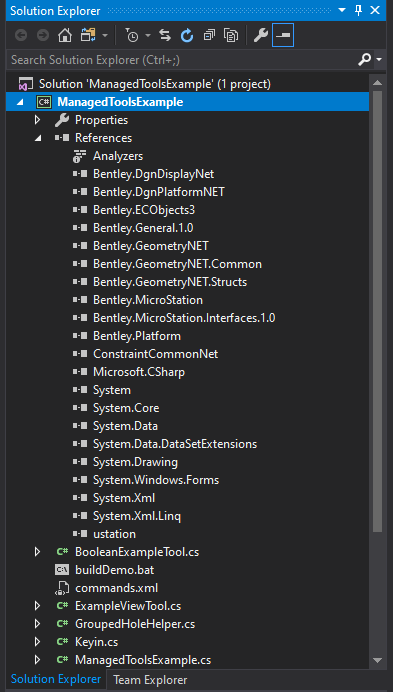Collapse the References node arrow
Screen dimensions: 393x692
pyautogui.click(x=38, y=138)
